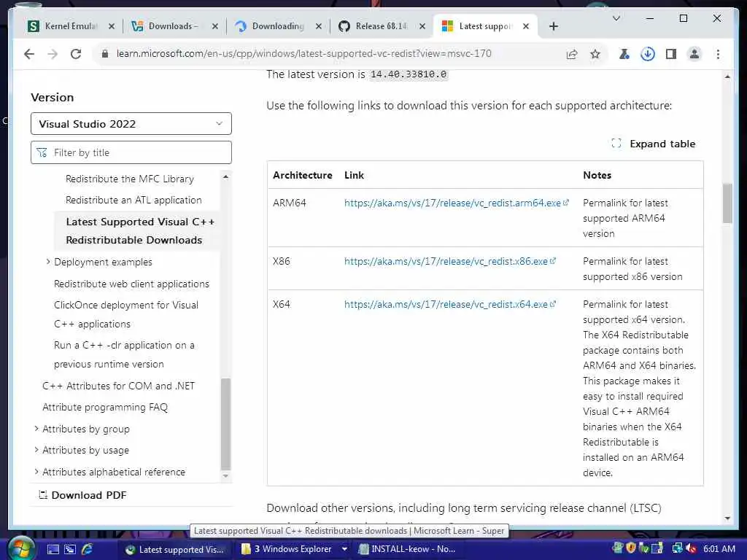Open the browser three-dot menu
This screenshot has height=560, width=747.
coord(718,54)
